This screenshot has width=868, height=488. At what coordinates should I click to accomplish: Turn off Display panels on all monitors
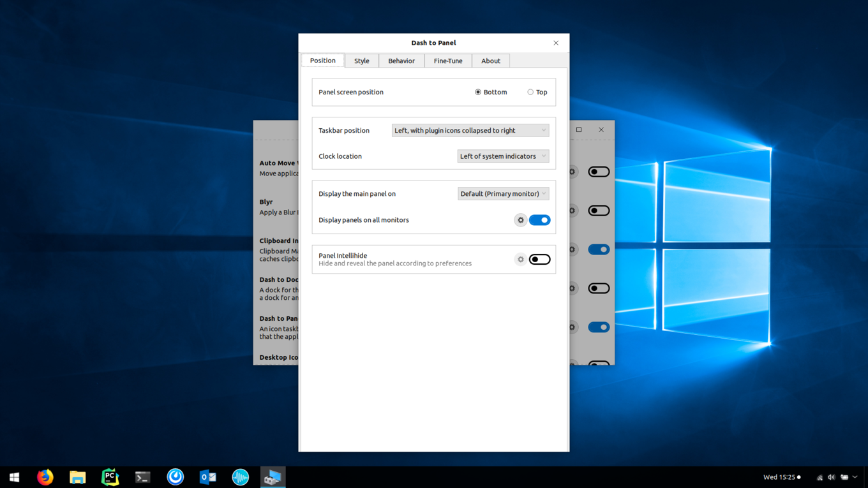[x=540, y=220]
